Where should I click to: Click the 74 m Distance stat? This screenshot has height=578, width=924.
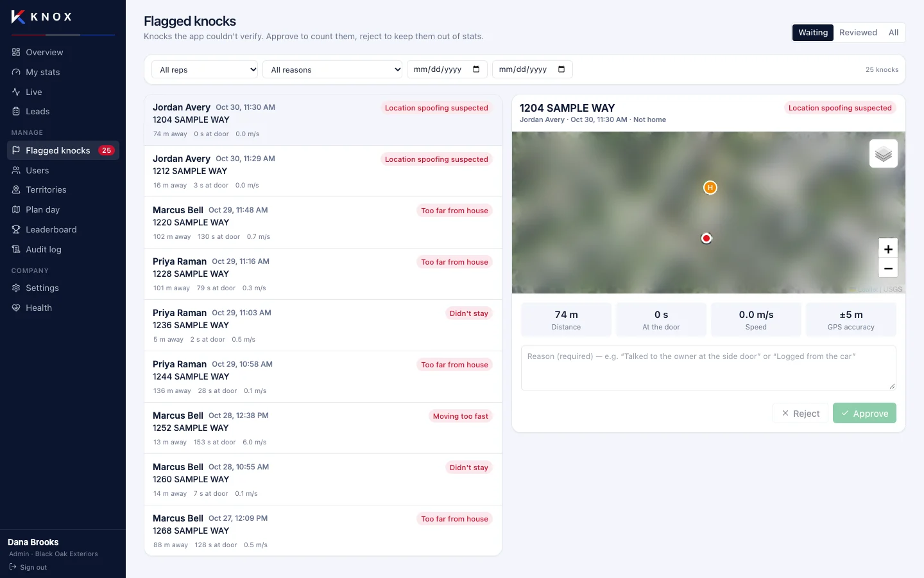tap(566, 320)
